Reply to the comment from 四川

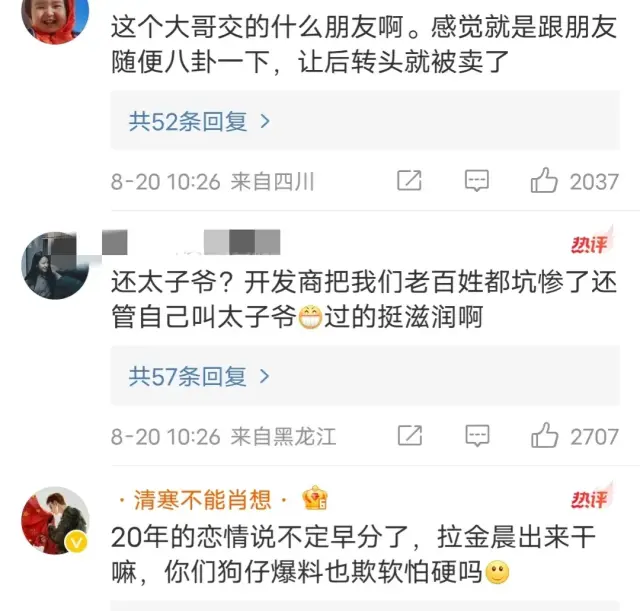click(x=477, y=180)
